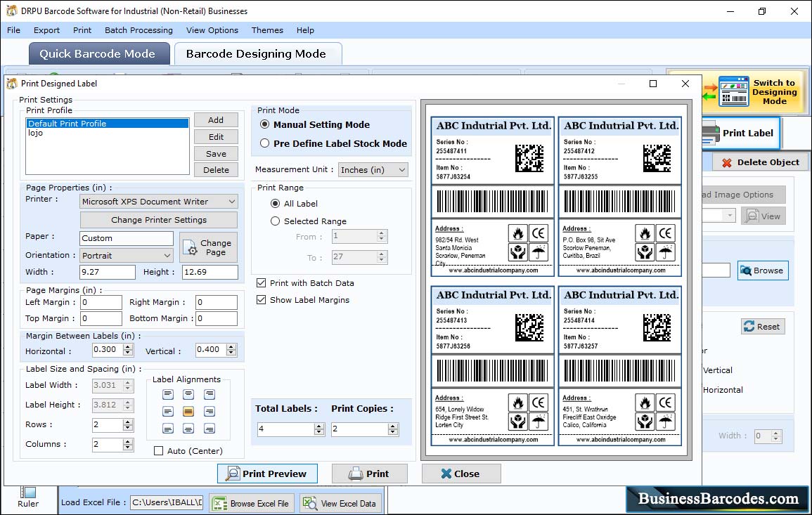812x515 pixels.
Task: Open the Printer dropdown list
Action: (232, 202)
